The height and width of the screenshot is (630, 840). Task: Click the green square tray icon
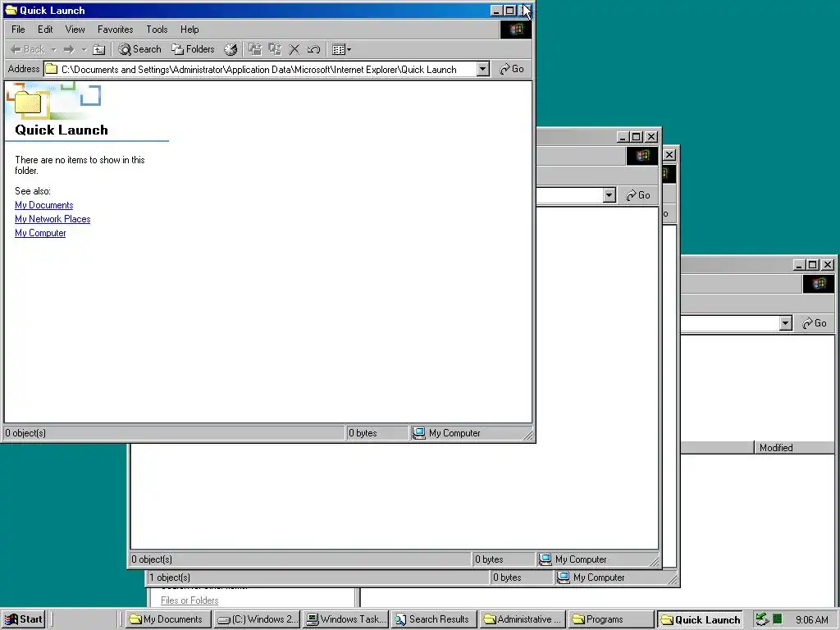[778, 619]
